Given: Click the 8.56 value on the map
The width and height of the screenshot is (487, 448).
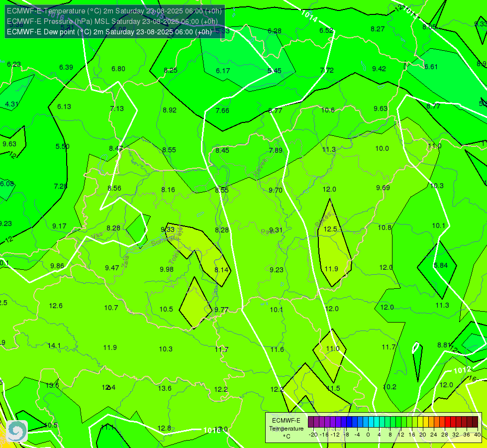Looking at the screenshot, I should (x=114, y=188).
